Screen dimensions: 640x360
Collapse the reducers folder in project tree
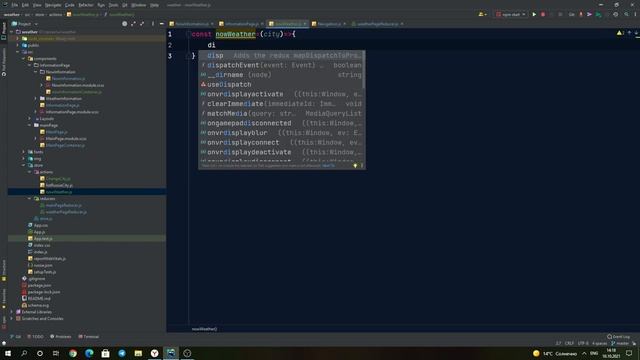pos(30,199)
